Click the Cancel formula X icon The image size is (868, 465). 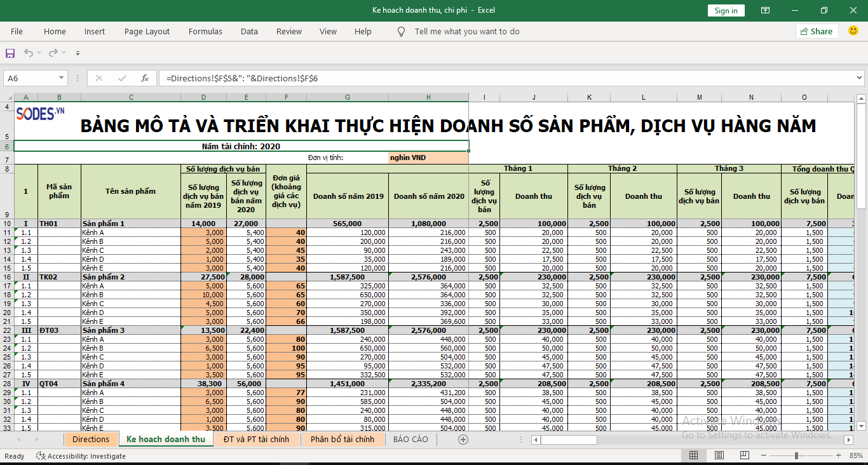point(98,78)
